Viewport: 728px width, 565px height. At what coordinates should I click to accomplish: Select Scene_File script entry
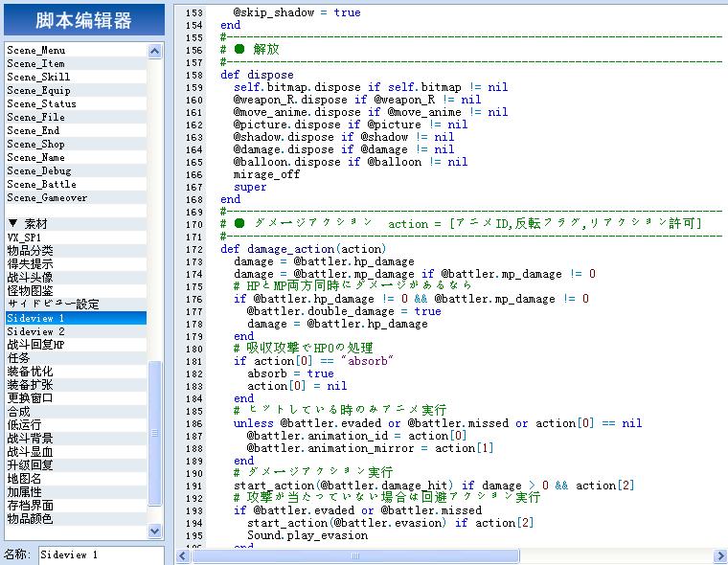[x=76, y=118]
